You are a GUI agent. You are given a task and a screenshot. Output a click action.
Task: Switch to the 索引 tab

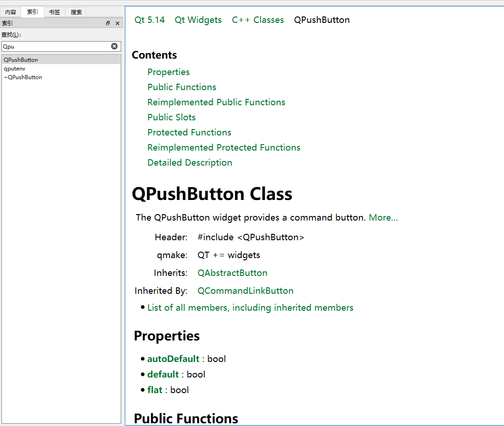click(x=32, y=12)
